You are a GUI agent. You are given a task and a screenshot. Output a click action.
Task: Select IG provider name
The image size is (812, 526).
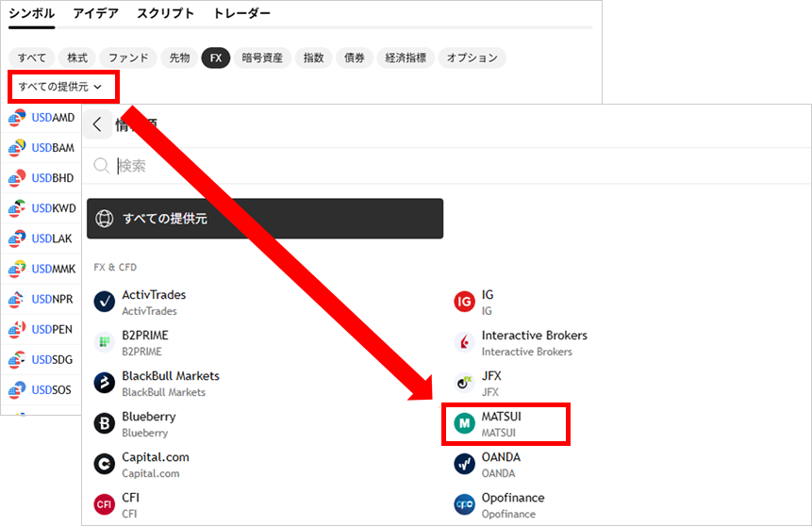pyautogui.click(x=488, y=295)
